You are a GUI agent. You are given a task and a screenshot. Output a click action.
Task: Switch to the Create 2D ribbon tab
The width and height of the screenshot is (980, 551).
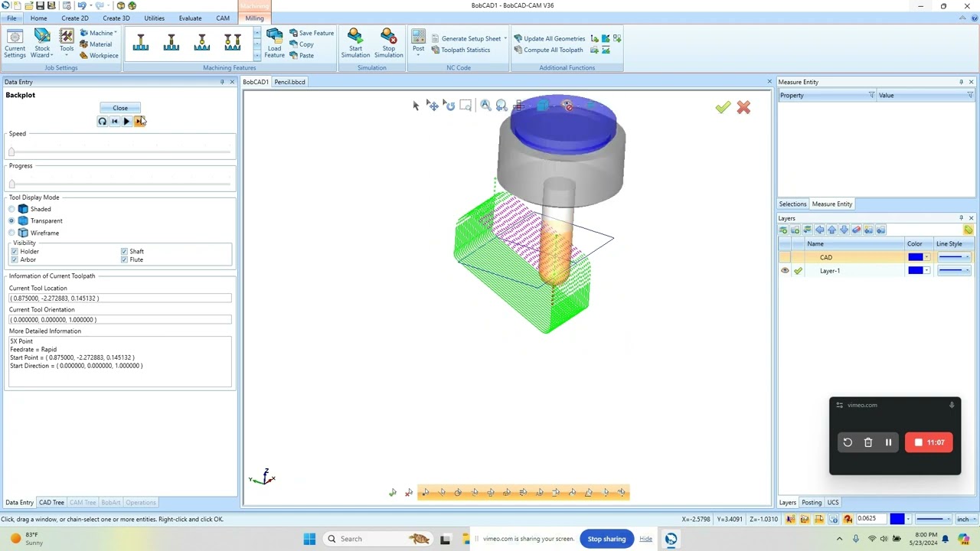[x=75, y=18]
